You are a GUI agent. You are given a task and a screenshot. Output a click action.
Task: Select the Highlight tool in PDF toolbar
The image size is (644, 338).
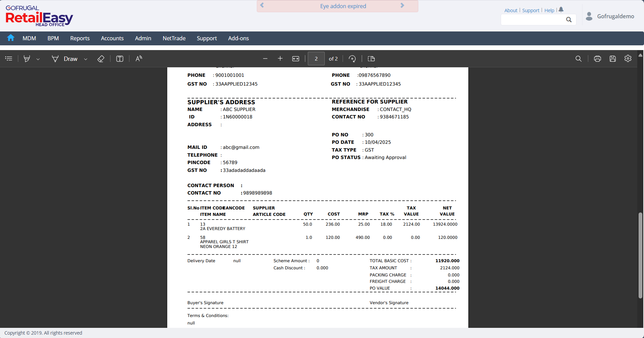coord(27,59)
